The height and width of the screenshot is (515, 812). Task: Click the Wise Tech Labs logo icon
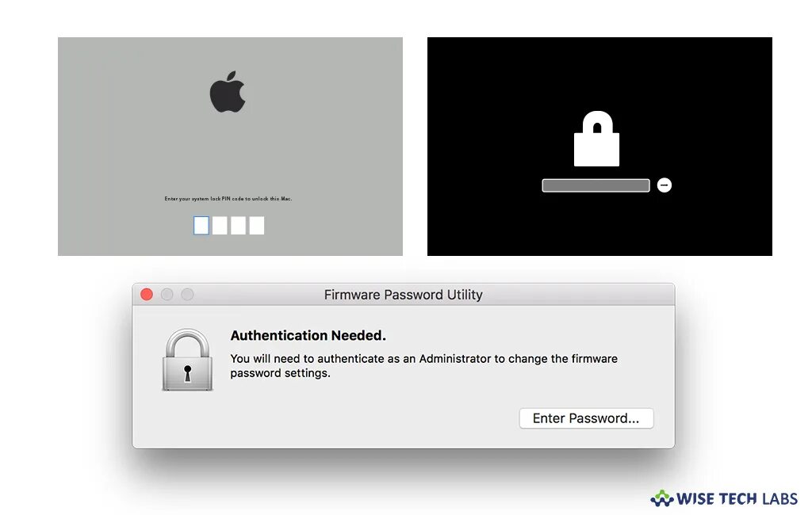pyautogui.click(x=662, y=498)
